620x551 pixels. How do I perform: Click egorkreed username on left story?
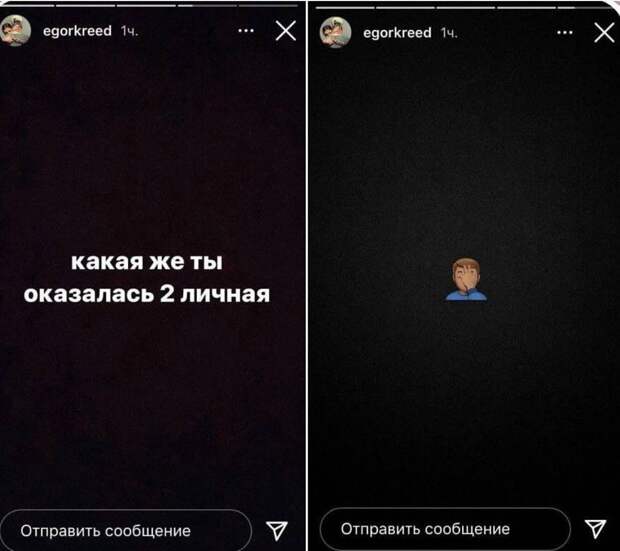coord(77,31)
